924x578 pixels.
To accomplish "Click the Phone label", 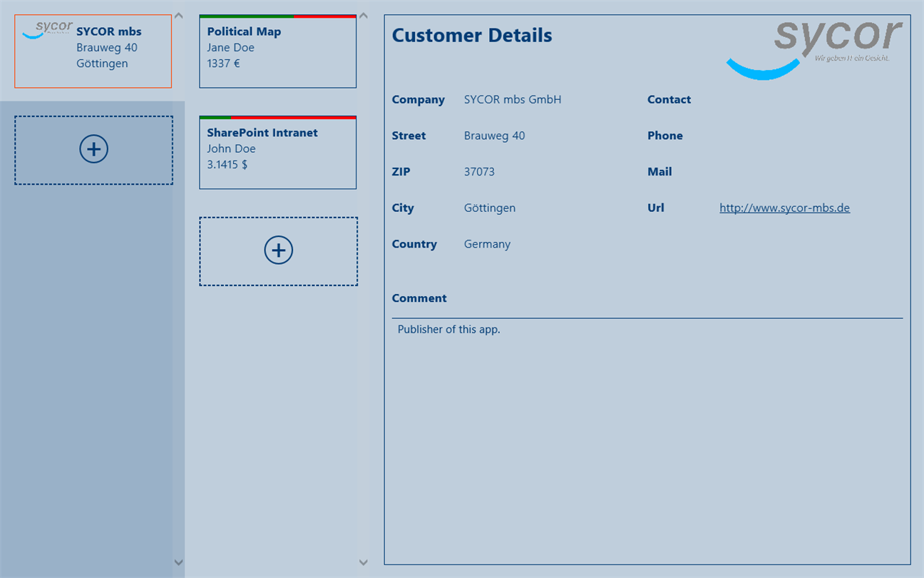I will (665, 136).
